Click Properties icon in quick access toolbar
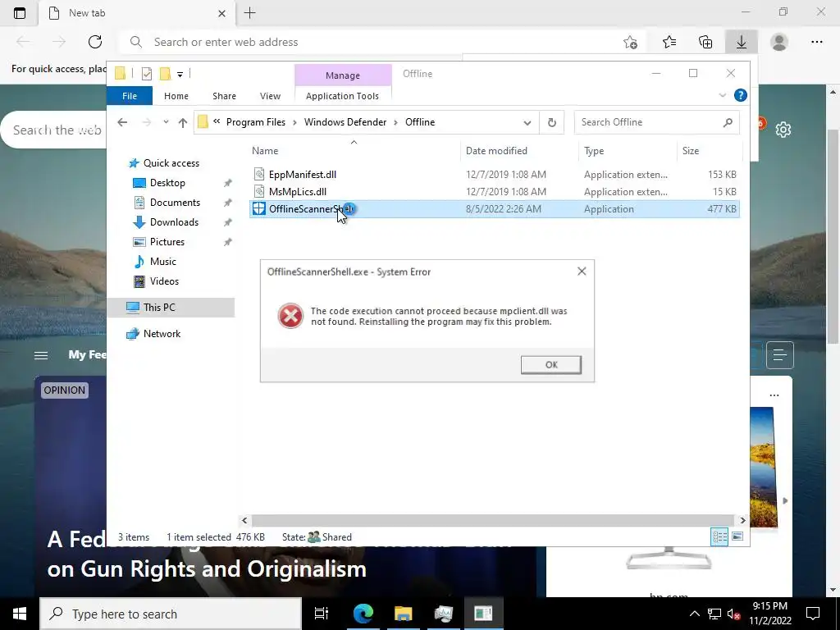Viewport: 840px width, 630px height. [146, 74]
